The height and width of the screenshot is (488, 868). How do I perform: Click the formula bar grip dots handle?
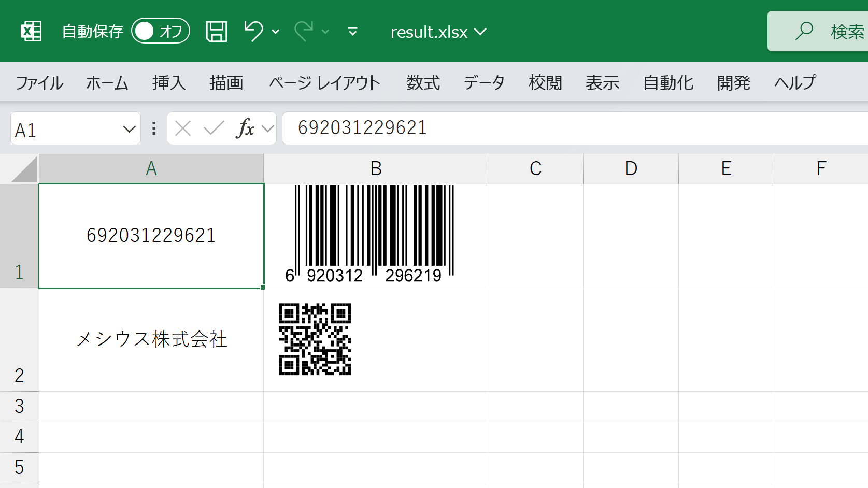[154, 128]
